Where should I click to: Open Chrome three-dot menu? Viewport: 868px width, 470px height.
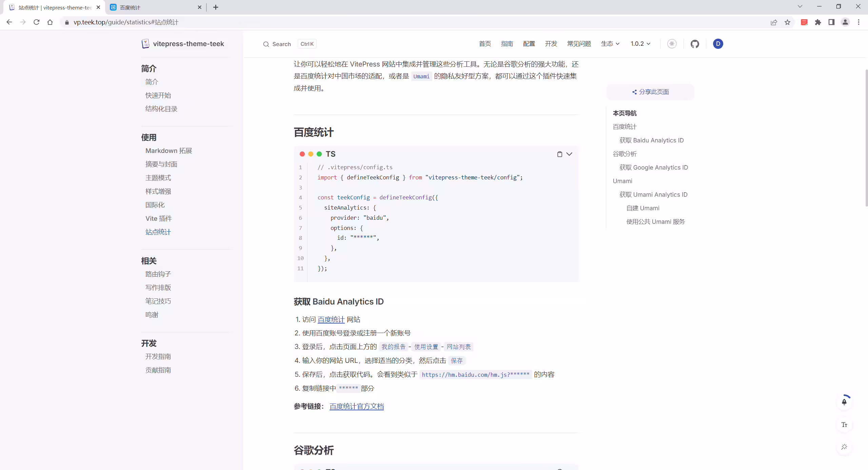point(859,22)
